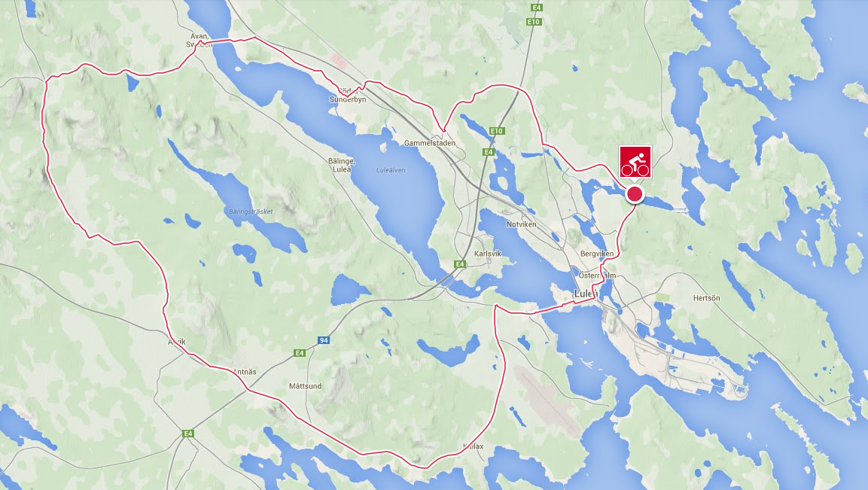Click the E4 shield below Antnäs at bottom left
The height and width of the screenshot is (490, 868).
click(188, 434)
